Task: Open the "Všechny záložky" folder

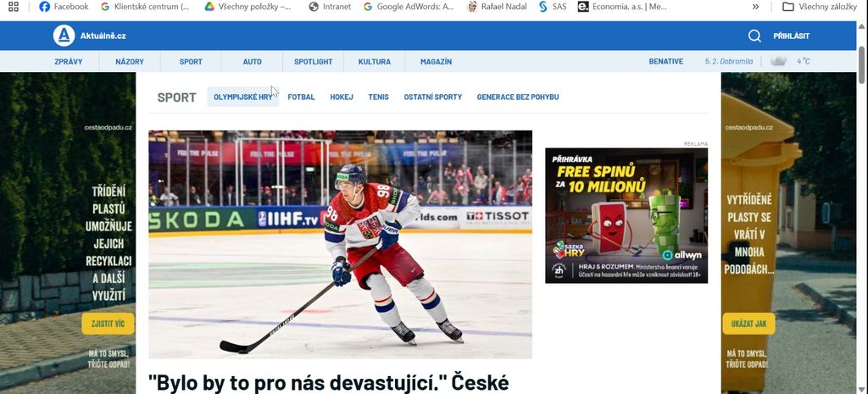Action: 820,7
